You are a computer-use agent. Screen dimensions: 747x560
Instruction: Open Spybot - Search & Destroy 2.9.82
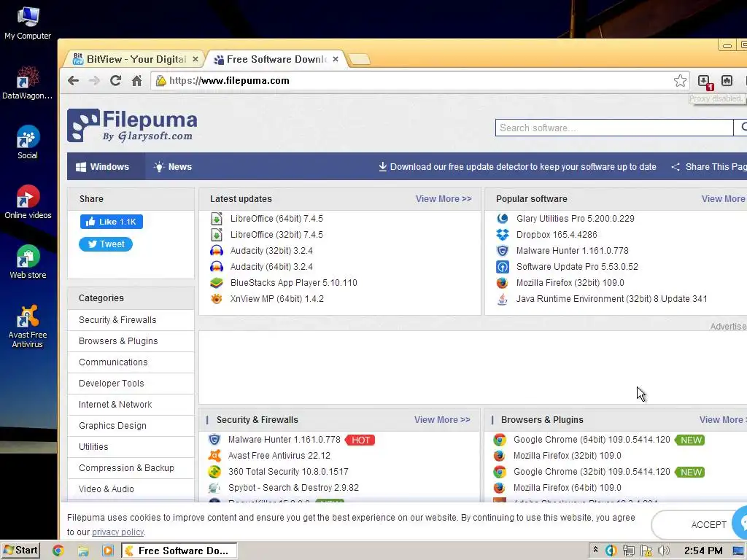tap(293, 488)
